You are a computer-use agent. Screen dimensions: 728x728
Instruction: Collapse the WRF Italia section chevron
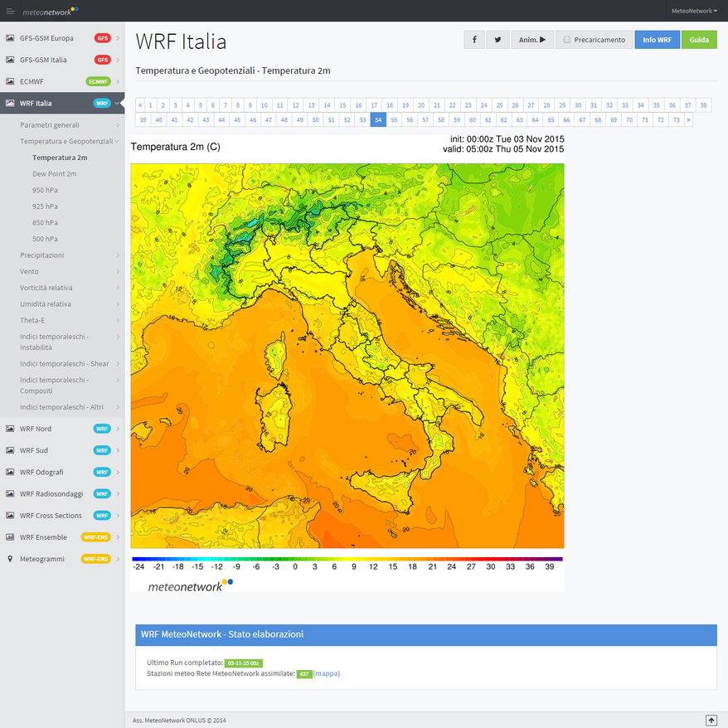(x=117, y=103)
